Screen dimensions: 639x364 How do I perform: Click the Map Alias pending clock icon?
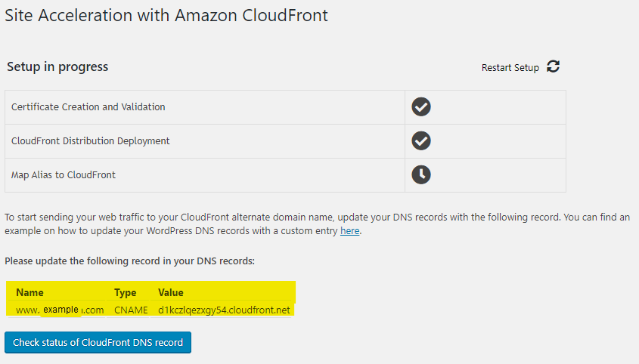pyautogui.click(x=421, y=174)
